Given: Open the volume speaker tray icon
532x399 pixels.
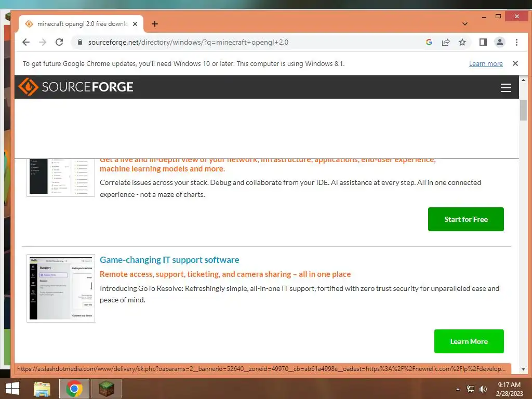Looking at the screenshot, I should (483, 389).
